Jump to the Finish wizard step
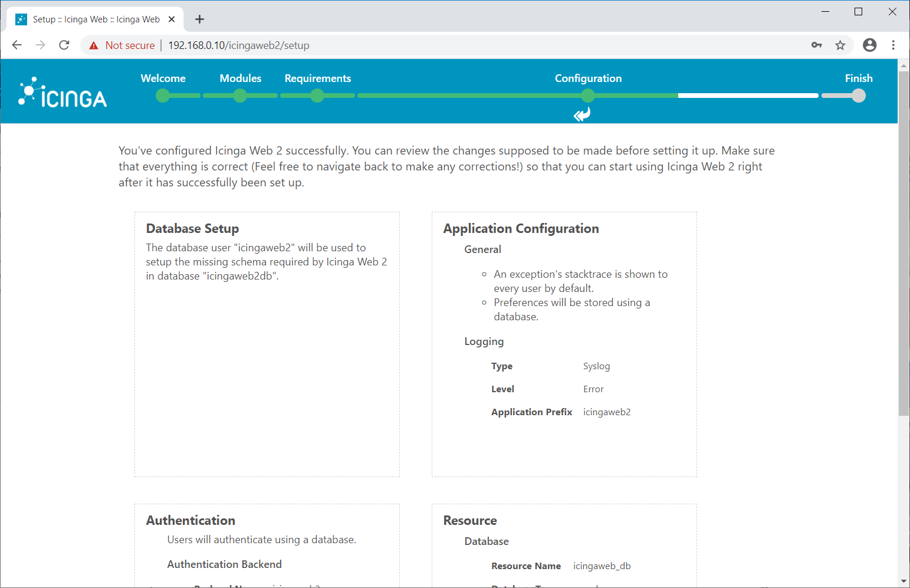Viewport: 910px width, 588px height. tap(859, 78)
